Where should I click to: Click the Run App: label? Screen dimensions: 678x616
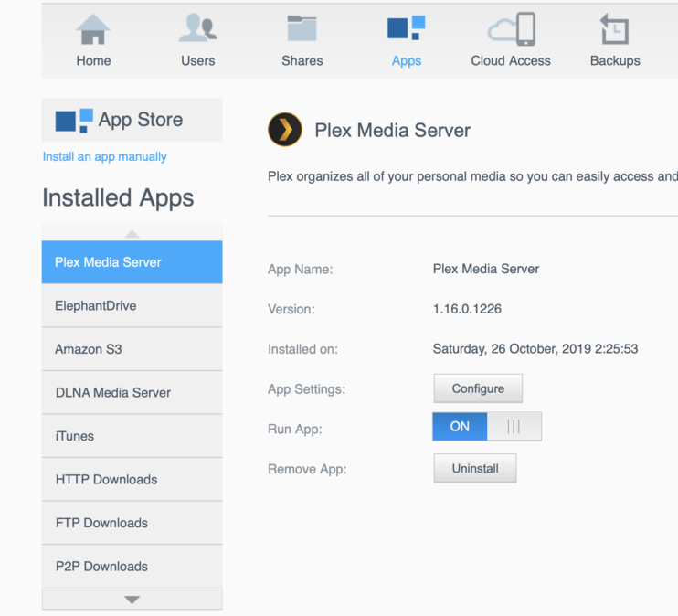(295, 430)
